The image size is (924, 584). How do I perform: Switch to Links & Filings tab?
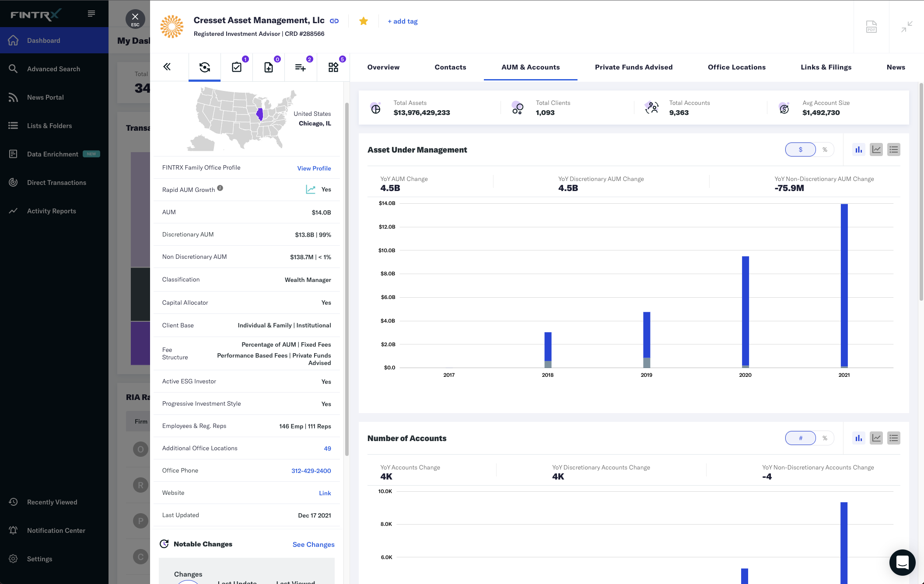click(826, 67)
